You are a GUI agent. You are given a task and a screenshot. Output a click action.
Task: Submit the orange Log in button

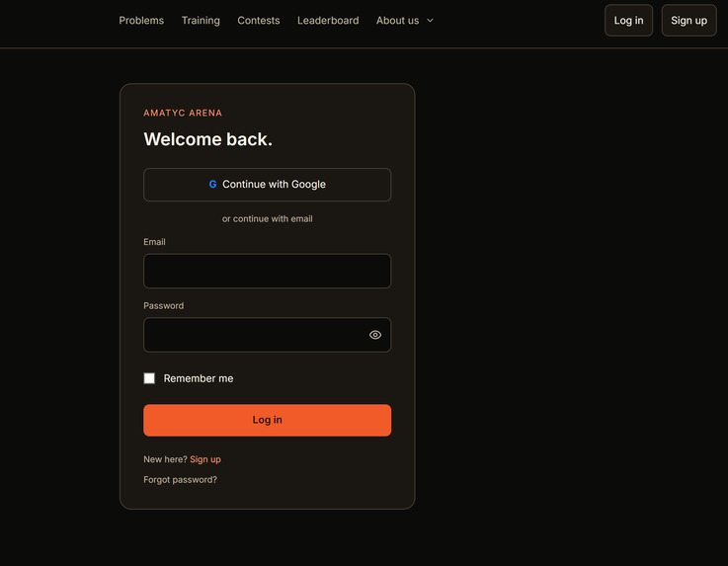(x=267, y=420)
